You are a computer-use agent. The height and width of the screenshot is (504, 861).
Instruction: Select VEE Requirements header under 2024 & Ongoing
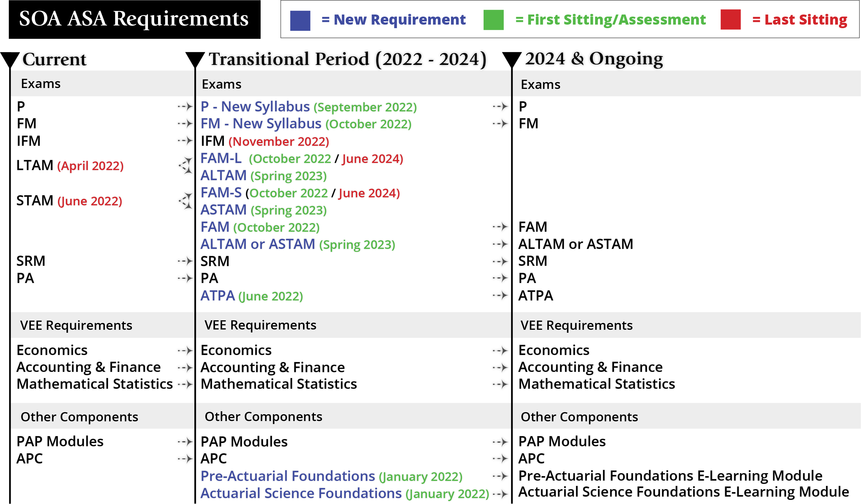tap(576, 325)
